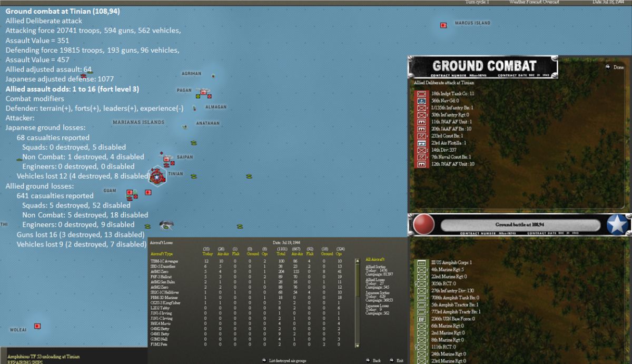Select the 18th Indpt Tank Co unit icon
This screenshot has width=632, height=364.
421,93
